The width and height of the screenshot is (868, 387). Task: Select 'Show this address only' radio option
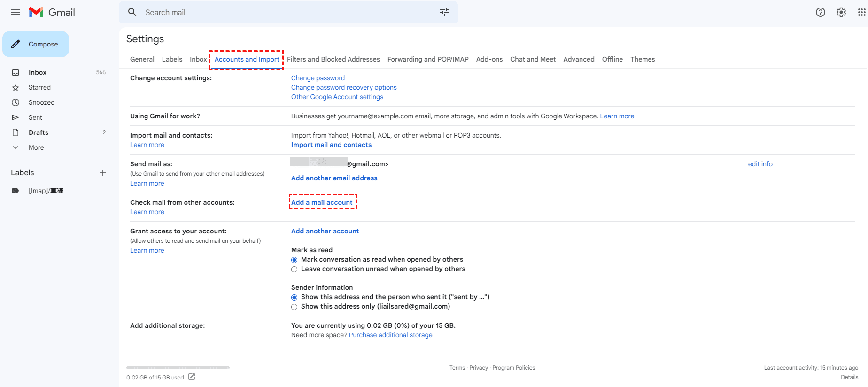pyautogui.click(x=294, y=307)
